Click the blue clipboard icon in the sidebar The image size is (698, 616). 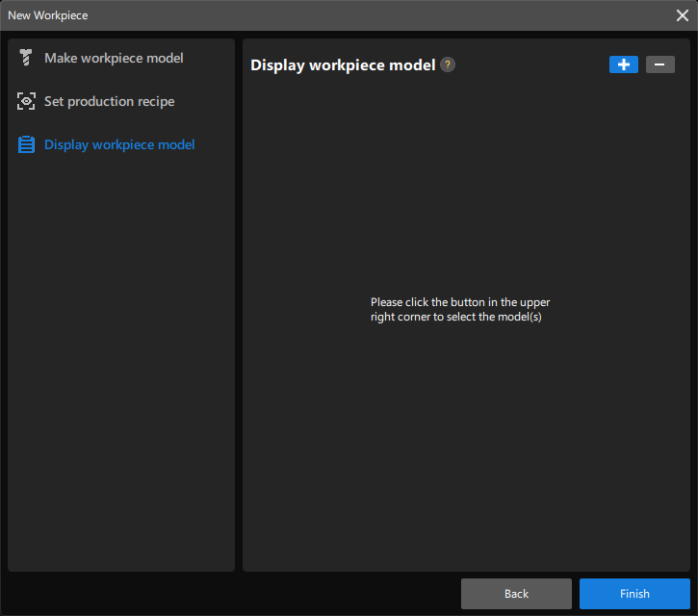pos(26,144)
